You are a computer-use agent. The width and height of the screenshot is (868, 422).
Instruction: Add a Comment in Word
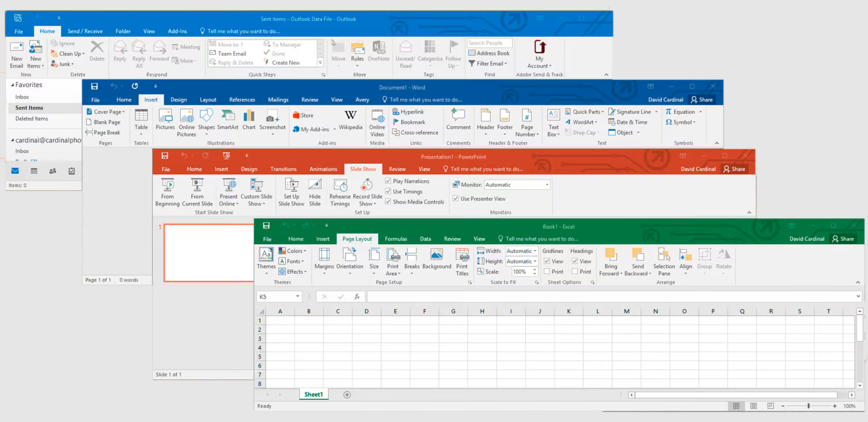coord(458,119)
